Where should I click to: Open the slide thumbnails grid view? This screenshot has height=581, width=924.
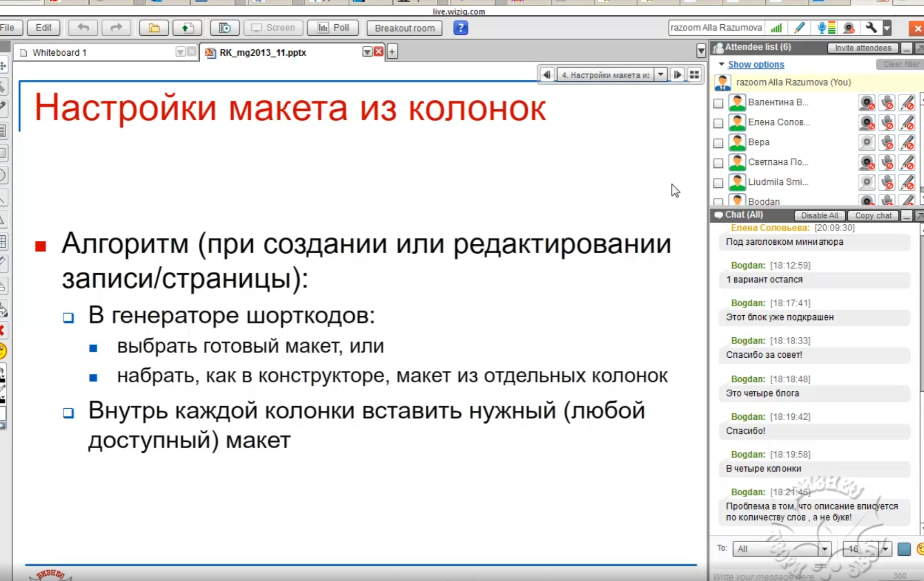(694, 75)
